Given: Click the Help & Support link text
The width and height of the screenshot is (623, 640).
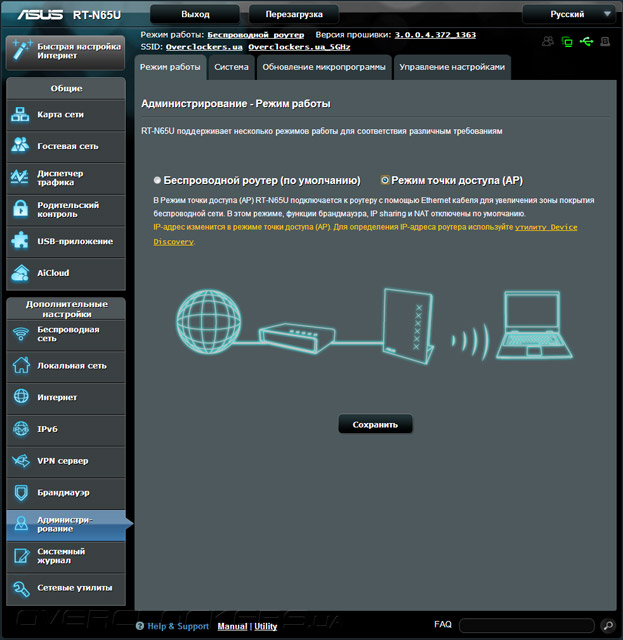Looking at the screenshot, I should coord(178,626).
